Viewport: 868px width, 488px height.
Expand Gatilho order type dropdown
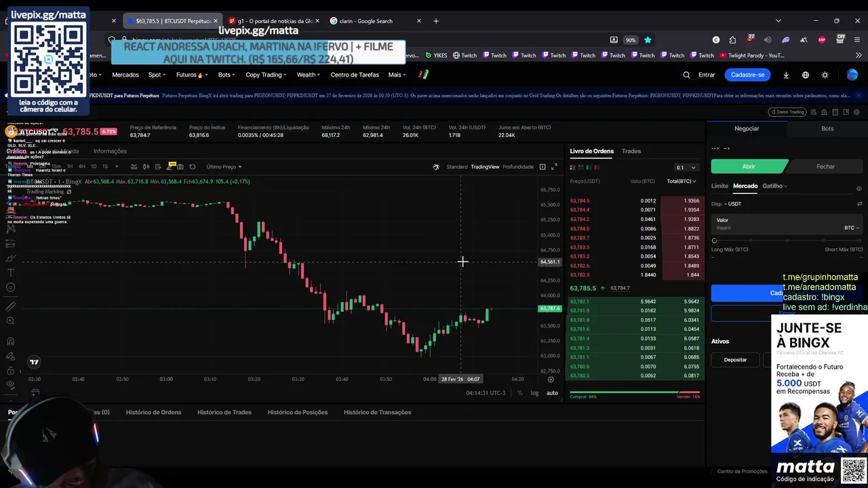(775, 186)
